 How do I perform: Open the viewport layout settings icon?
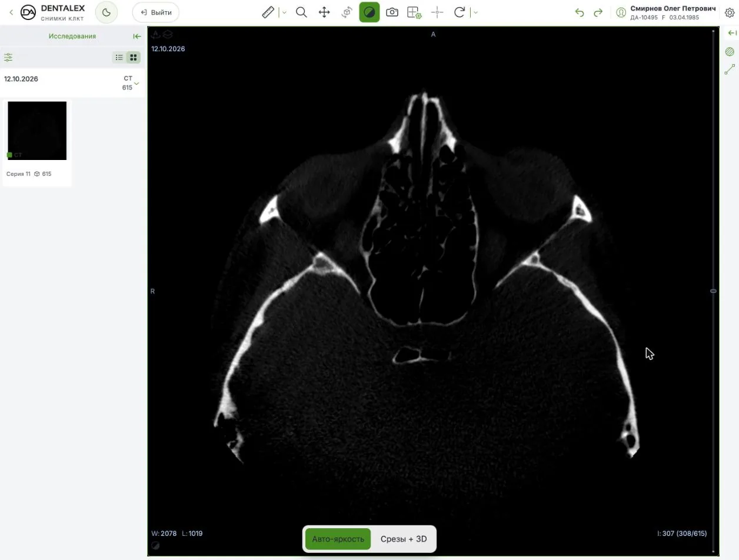click(x=414, y=12)
